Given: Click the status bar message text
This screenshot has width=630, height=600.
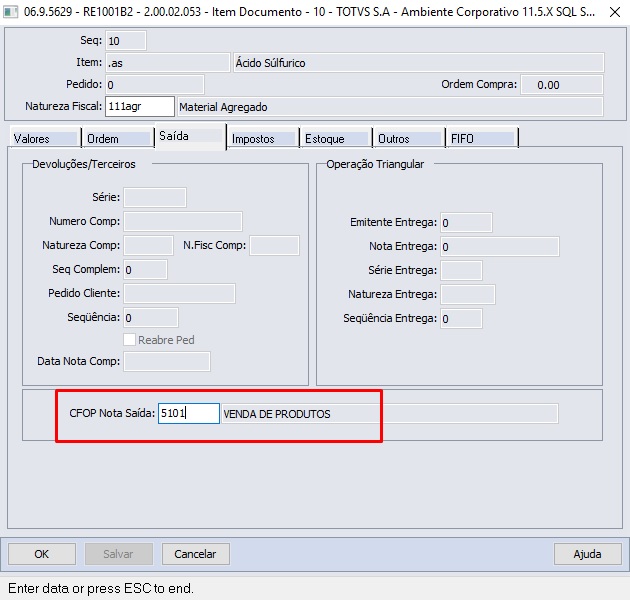Looking at the screenshot, I should tap(101, 588).
